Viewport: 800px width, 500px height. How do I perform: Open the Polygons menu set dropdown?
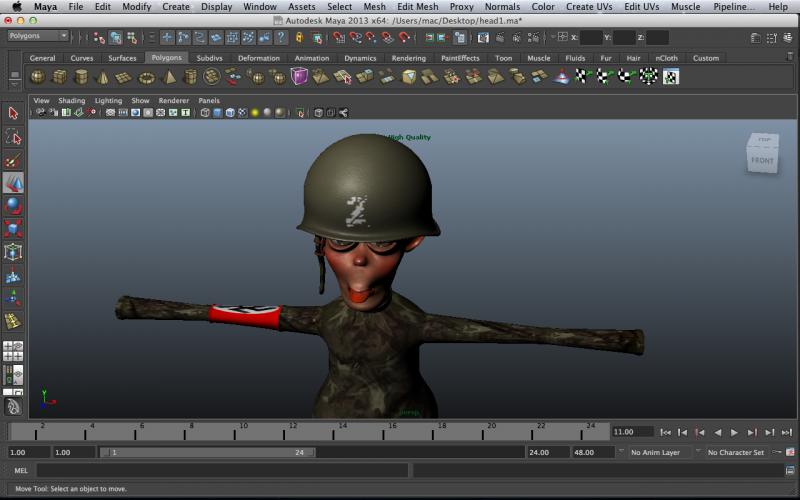[38, 36]
